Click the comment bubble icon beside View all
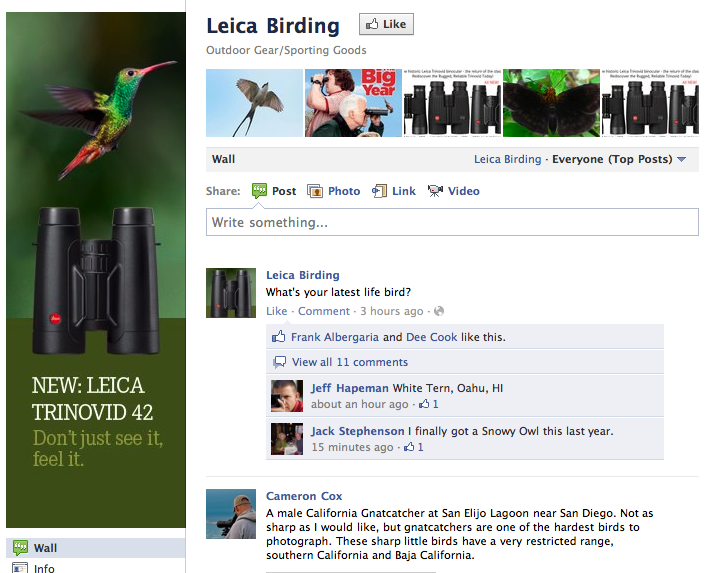The height and width of the screenshot is (573, 711). point(279,362)
